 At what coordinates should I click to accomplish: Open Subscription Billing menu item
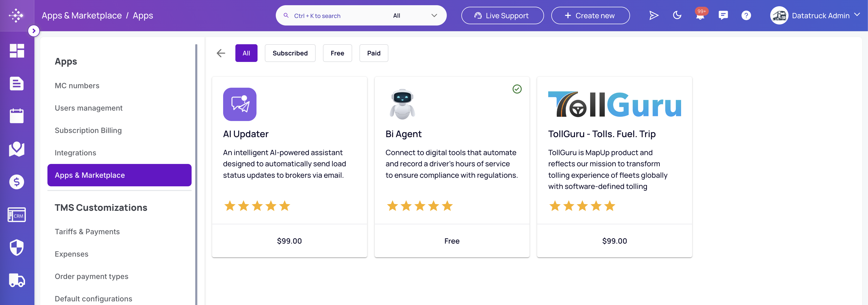119,130
